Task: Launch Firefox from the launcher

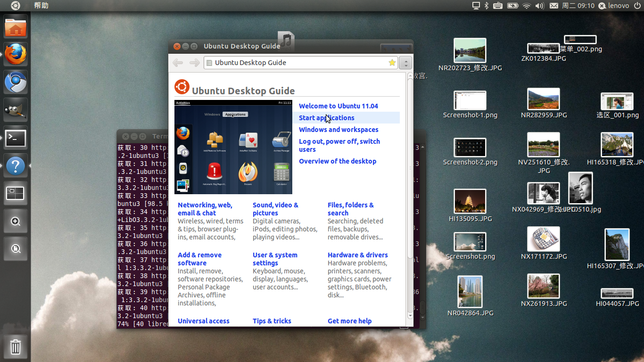Action: click(16, 55)
